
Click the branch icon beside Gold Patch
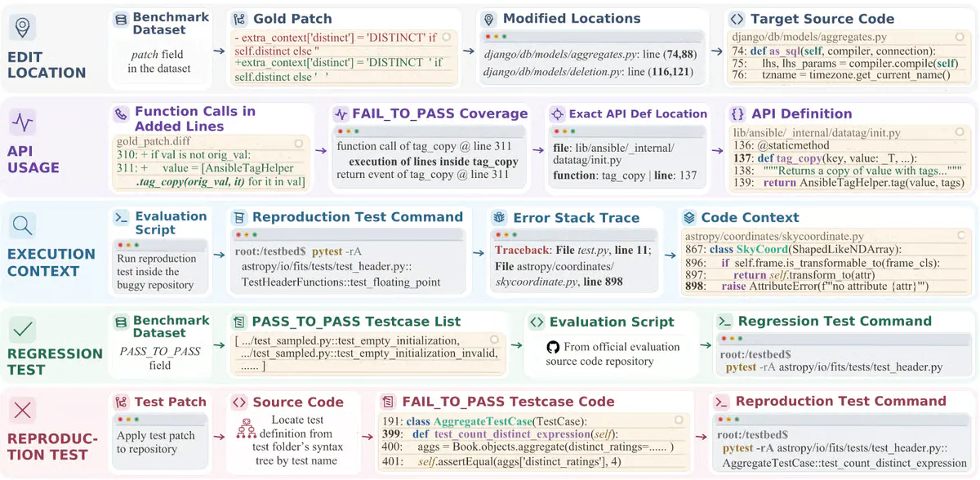239,19
